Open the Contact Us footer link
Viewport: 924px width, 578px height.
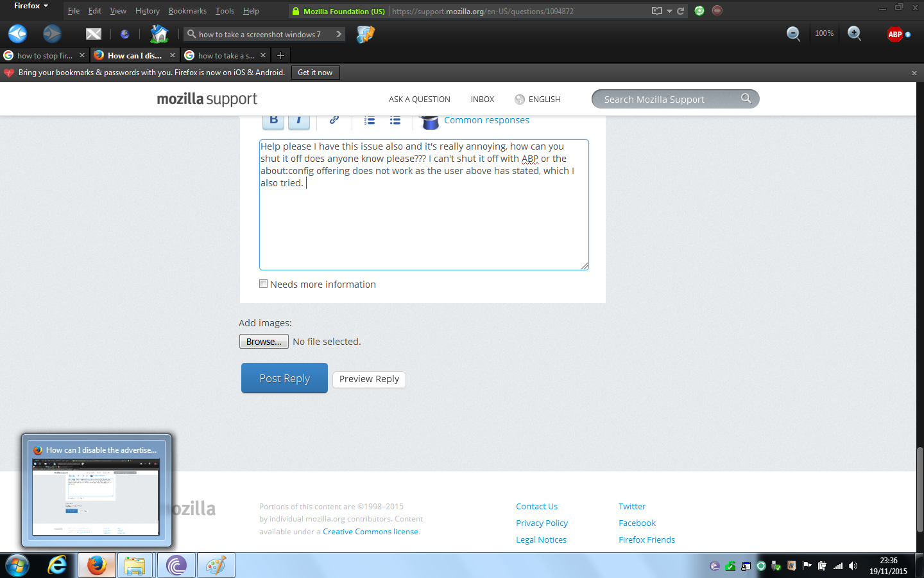(x=536, y=507)
